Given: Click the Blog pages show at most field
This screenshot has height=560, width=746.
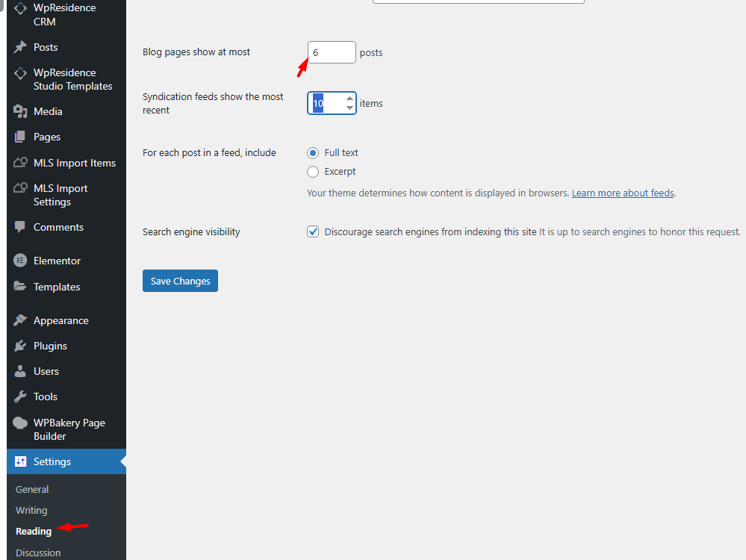Looking at the screenshot, I should (x=332, y=52).
